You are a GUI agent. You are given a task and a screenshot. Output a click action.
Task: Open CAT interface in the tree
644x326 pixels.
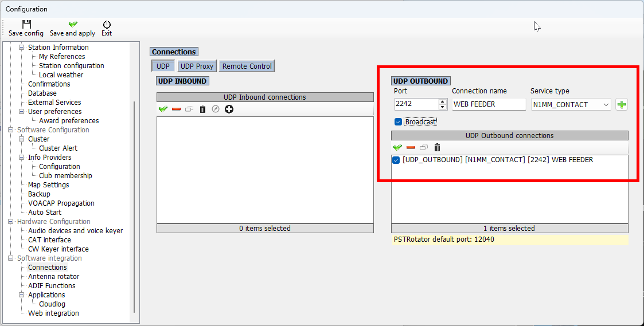coord(49,240)
